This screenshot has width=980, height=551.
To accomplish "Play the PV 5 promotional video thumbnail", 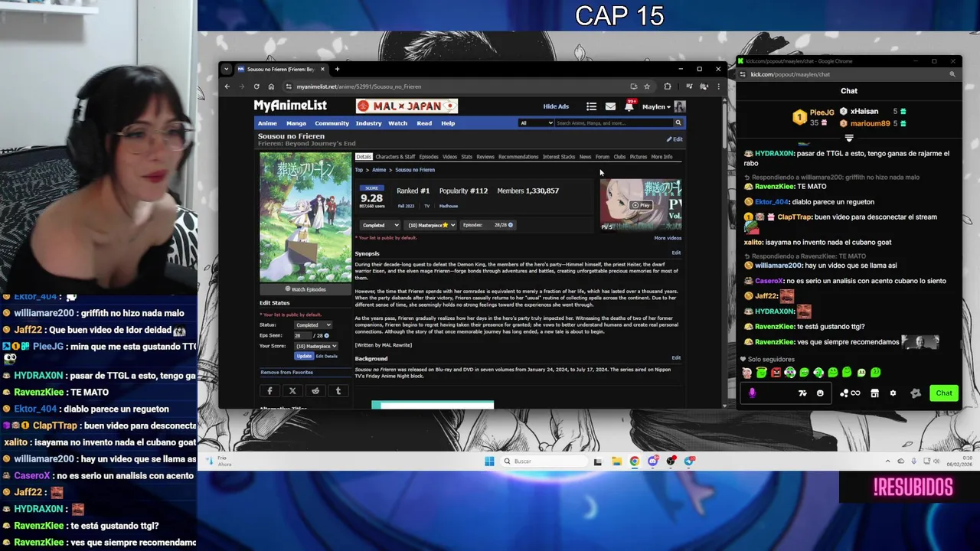I will 641,204.
